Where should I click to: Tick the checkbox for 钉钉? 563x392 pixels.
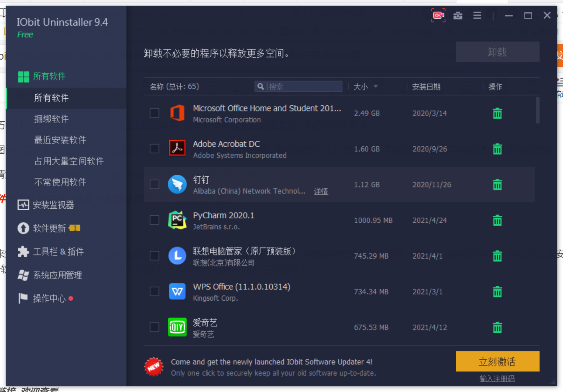click(x=155, y=184)
